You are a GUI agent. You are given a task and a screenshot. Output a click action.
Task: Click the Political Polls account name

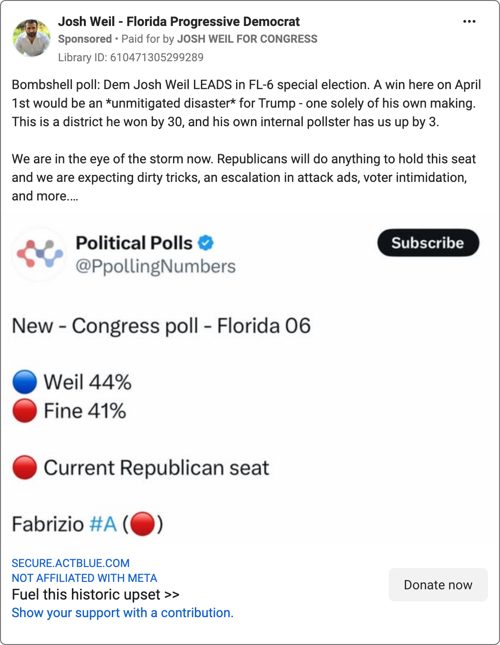click(x=134, y=243)
